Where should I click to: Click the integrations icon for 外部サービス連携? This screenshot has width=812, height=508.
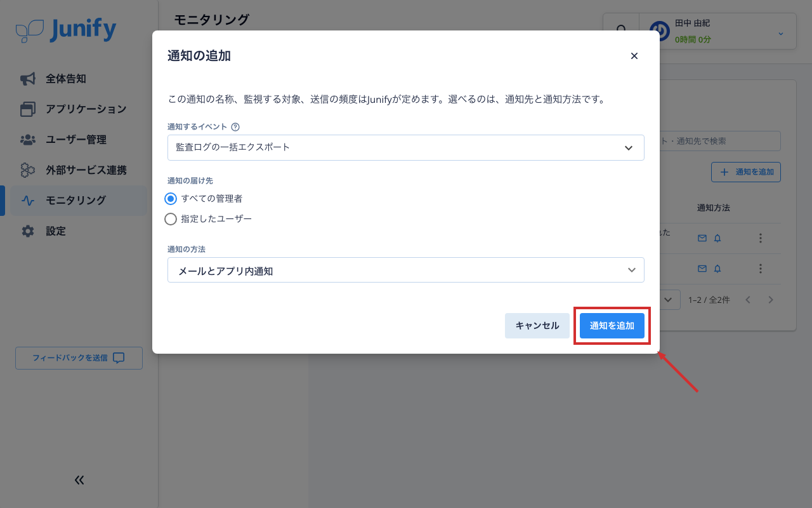click(28, 170)
